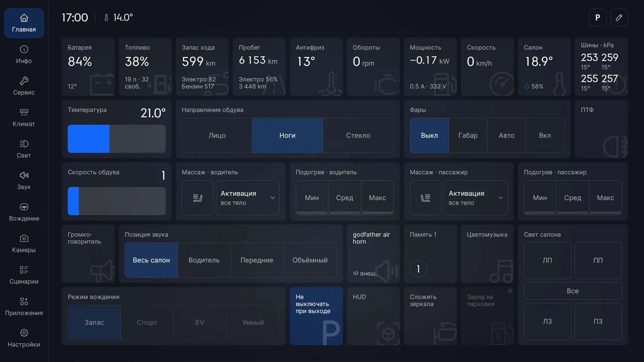
Task: Tap the Память 1 round button
Action: tap(418, 268)
